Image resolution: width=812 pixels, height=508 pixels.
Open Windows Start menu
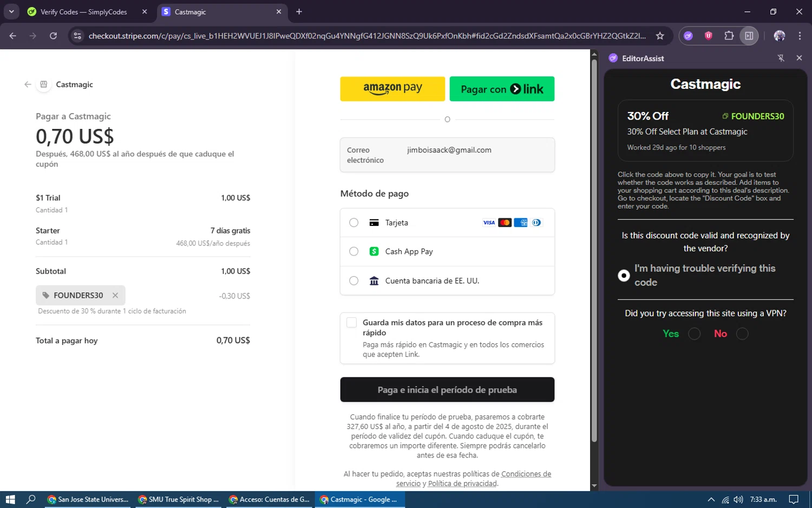(10, 499)
